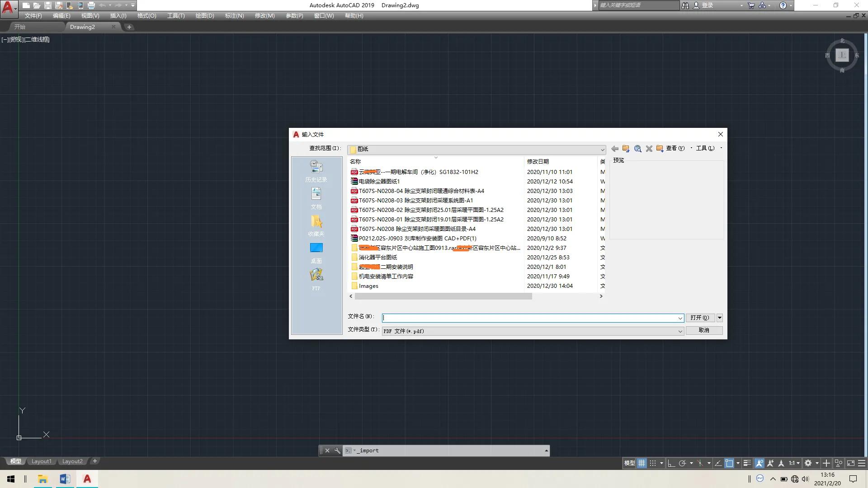Select file T607S-N0208-03 除尘支架封闭采暖系统图-A1
The width and height of the screenshot is (868, 488).
[x=412, y=201]
